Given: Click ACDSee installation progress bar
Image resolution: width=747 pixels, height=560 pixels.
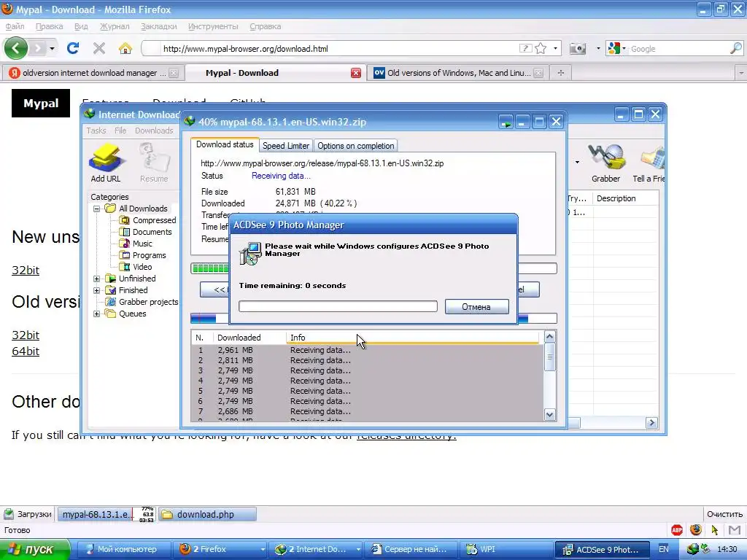Looking at the screenshot, I should click(338, 306).
